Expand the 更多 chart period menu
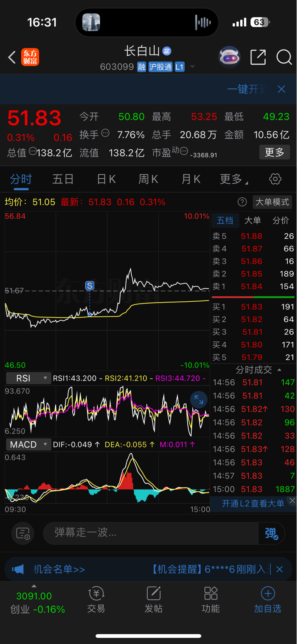 tap(234, 179)
